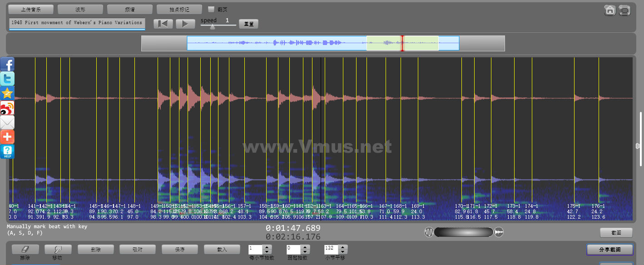Toggle the 翻页 page-turn checkbox
The width and height of the screenshot is (644, 265).
point(211,9)
